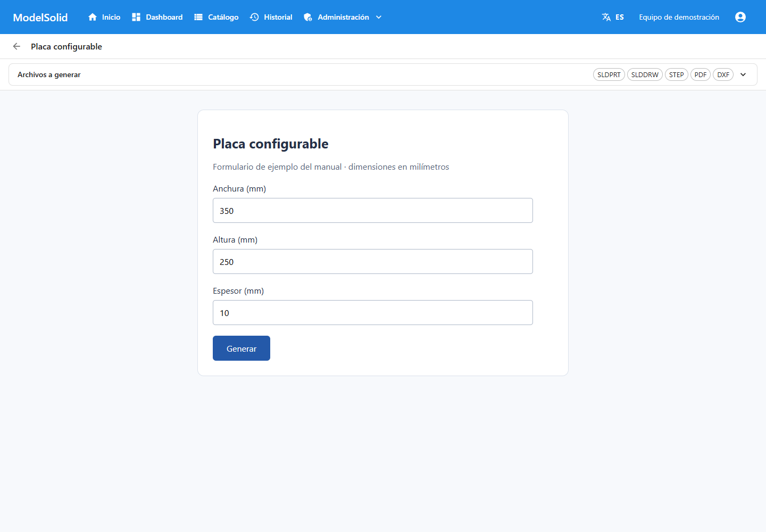Image resolution: width=766 pixels, height=532 pixels.
Task: Open the Administración dropdown arrow
Action: click(379, 17)
